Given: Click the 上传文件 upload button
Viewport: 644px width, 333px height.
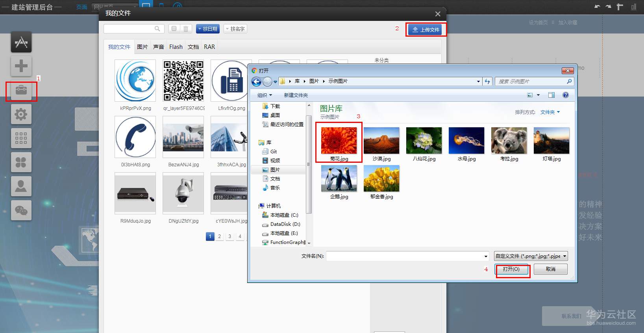Looking at the screenshot, I should [x=425, y=30].
